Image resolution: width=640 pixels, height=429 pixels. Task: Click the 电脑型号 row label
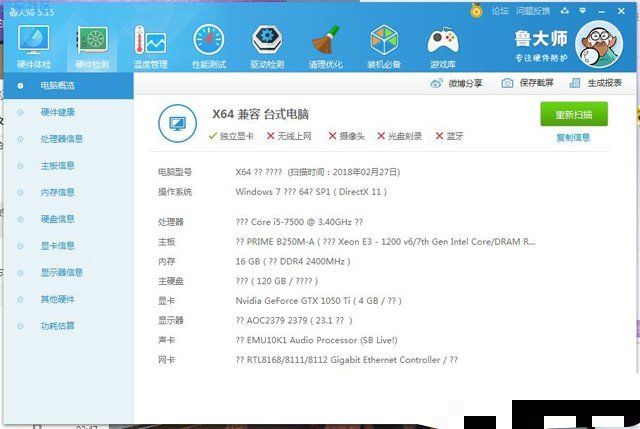pyautogui.click(x=175, y=172)
